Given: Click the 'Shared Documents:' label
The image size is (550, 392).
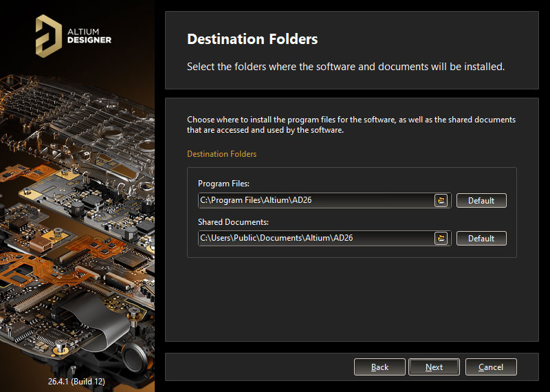Looking at the screenshot, I should 233,222.
